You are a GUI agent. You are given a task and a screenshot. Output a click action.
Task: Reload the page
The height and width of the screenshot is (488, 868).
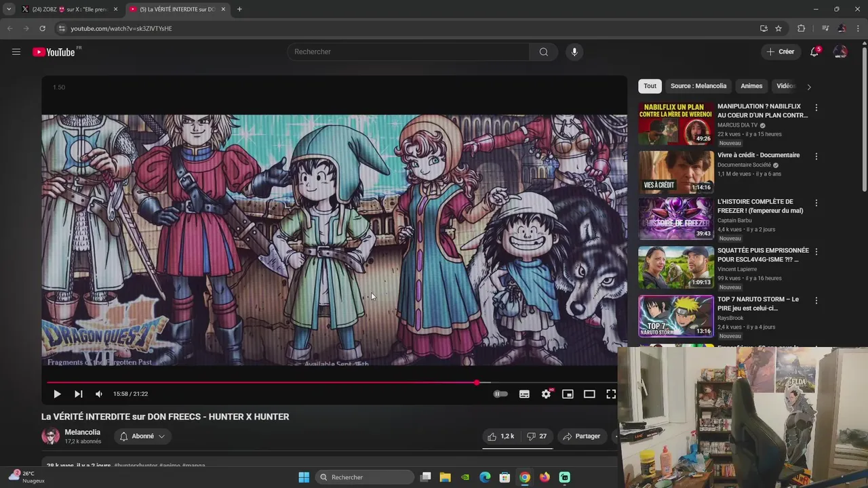click(42, 28)
